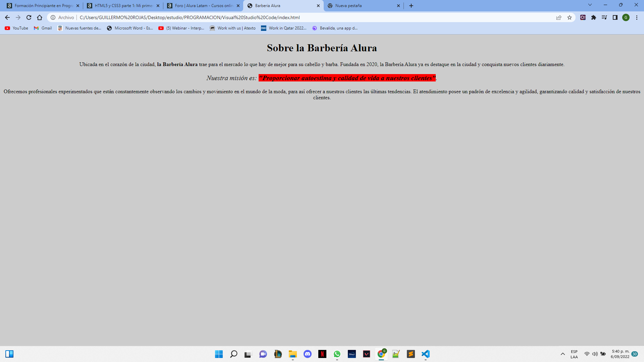Open the browser home page
The height and width of the screenshot is (362, 644).
coord(40,17)
